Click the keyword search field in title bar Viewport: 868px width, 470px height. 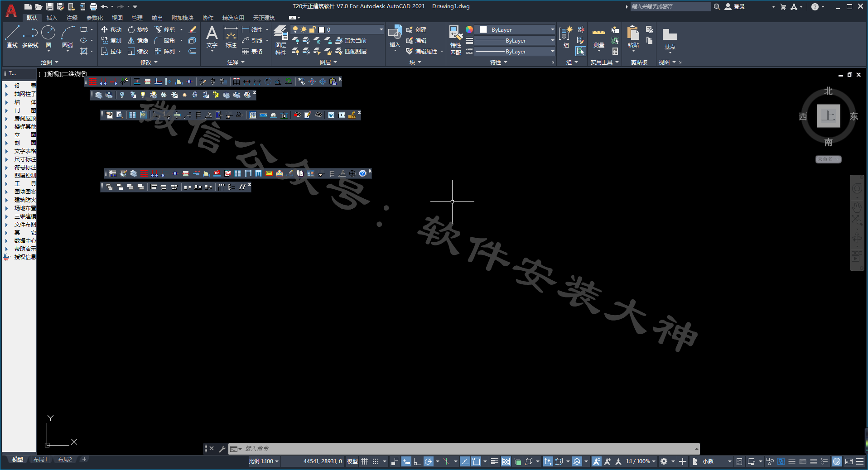point(670,6)
